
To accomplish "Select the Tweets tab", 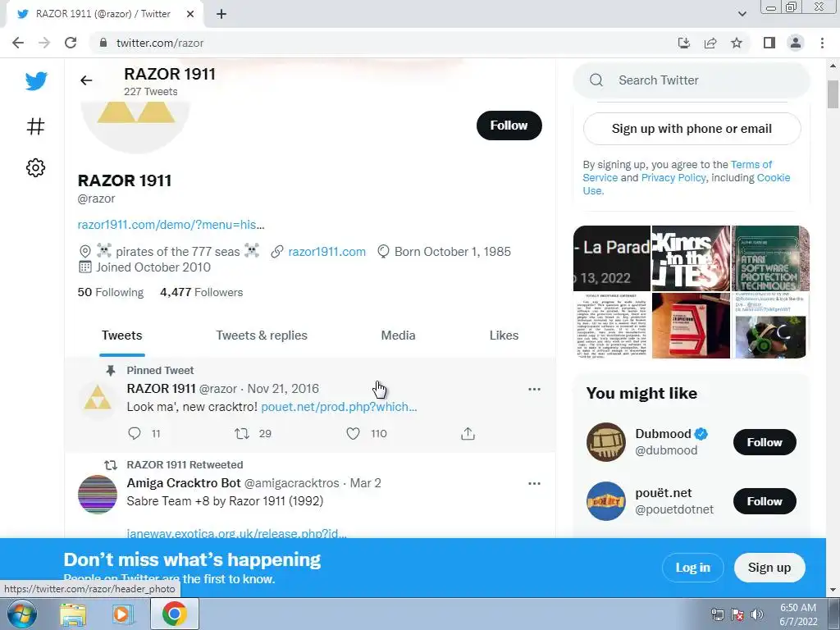I will (121, 336).
